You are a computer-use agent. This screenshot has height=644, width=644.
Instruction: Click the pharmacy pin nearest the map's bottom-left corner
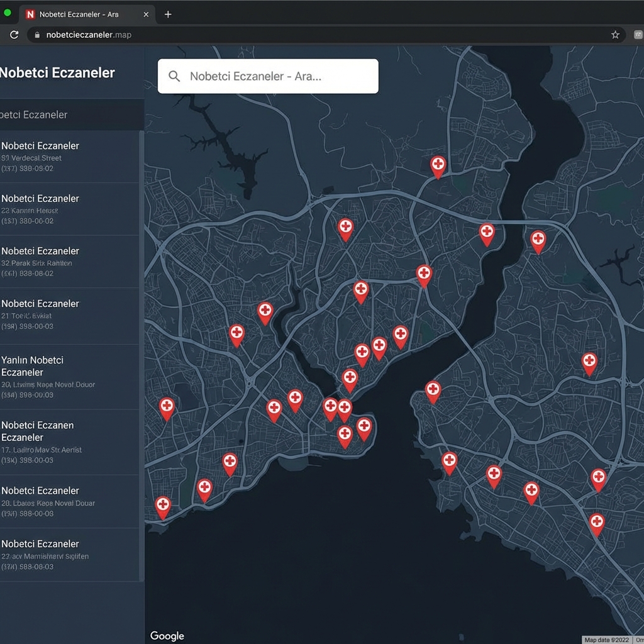pyautogui.click(x=163, y=505)
